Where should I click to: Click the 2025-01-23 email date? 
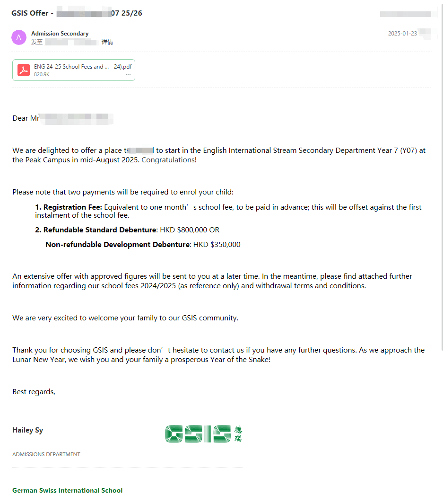coord(402,34)
